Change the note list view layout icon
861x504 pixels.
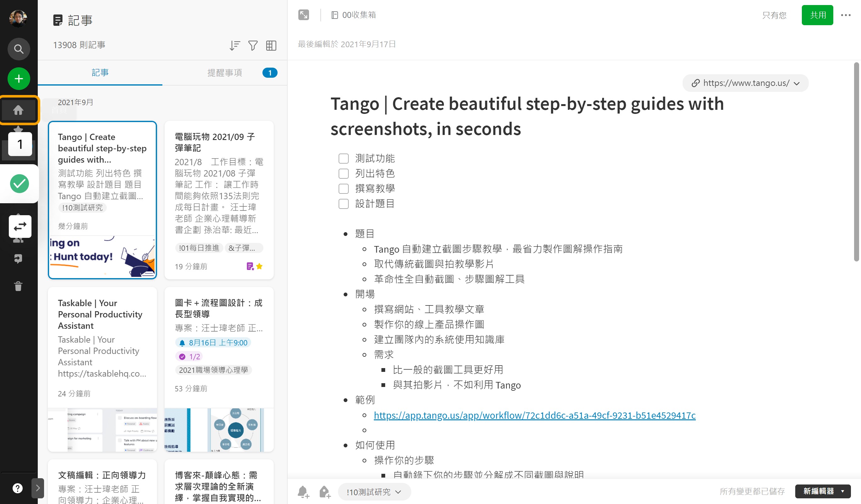point(271,45)
